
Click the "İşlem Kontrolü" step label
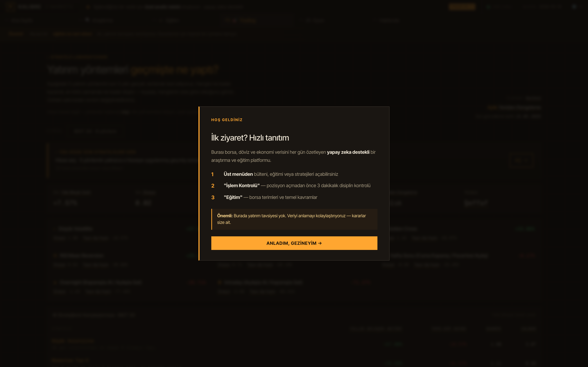click(241, 186)
